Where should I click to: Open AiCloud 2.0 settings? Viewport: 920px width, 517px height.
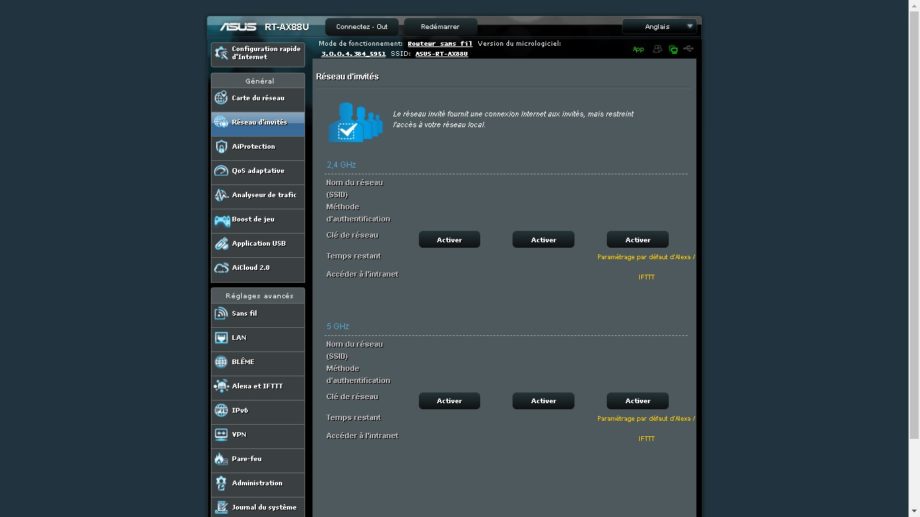tap(257, 268)
